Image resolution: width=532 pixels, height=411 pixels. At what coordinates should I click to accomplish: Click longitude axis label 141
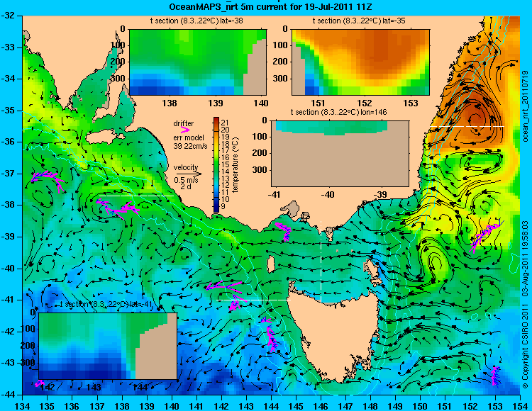[x=196, y=406]
